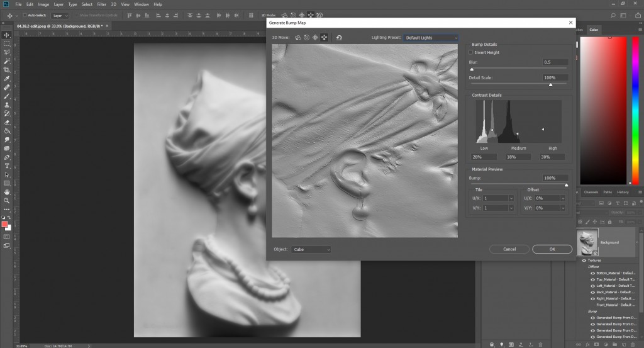This screenshot has width=644, height=348.
Task: Toggle Quick Mask mode icon
Action: [6, 237]
